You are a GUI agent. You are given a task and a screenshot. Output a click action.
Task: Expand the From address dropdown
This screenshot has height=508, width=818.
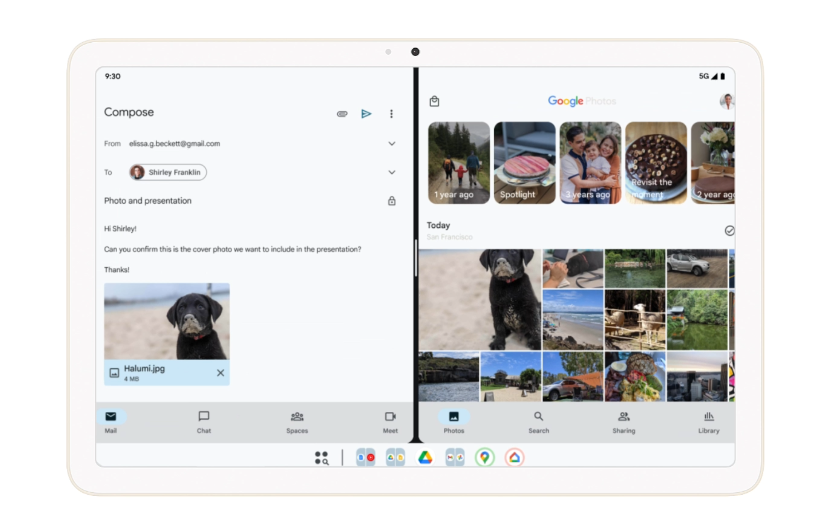click(x=391, y=144)
